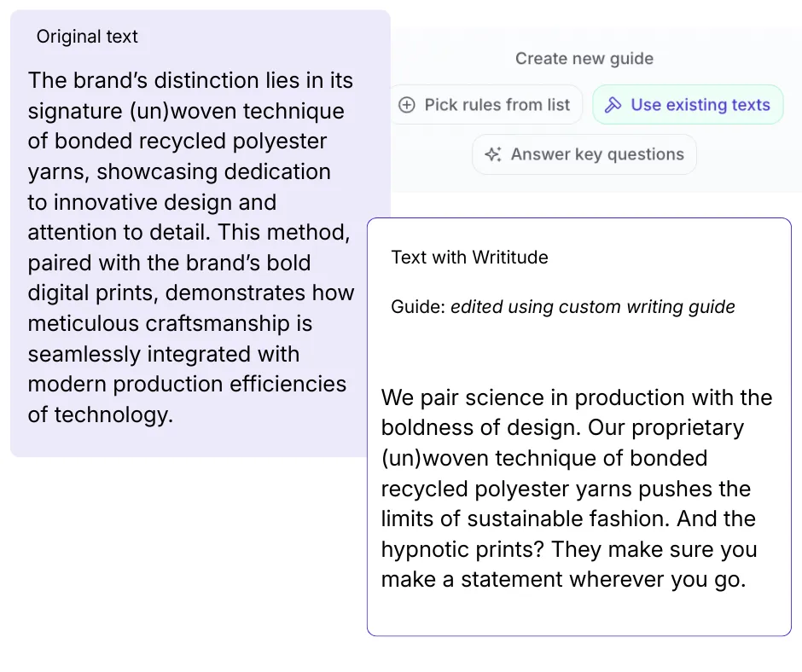Click the purple Original text card
The image size is (802, 672).
(199, 230)
